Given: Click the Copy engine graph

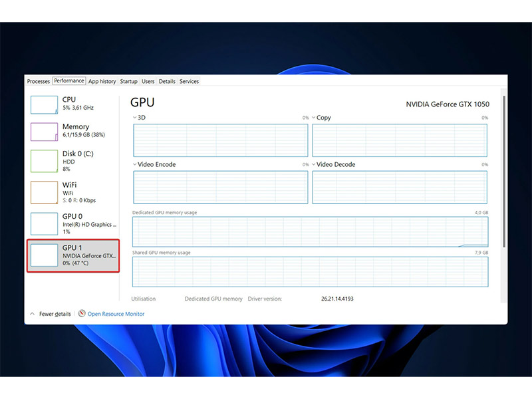Looking at the screenshot, I should 400,140.
